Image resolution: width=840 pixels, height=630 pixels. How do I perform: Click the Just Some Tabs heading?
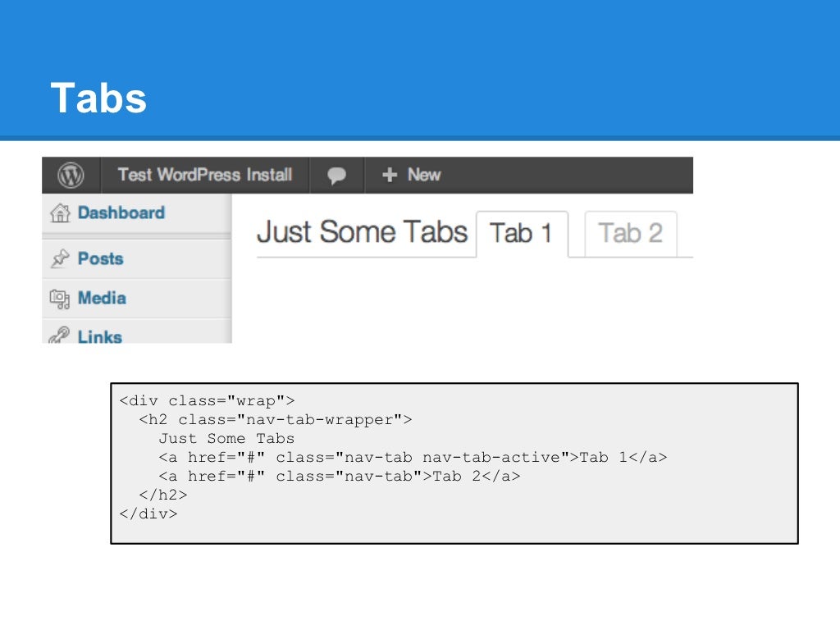click(x=362, y=232)
